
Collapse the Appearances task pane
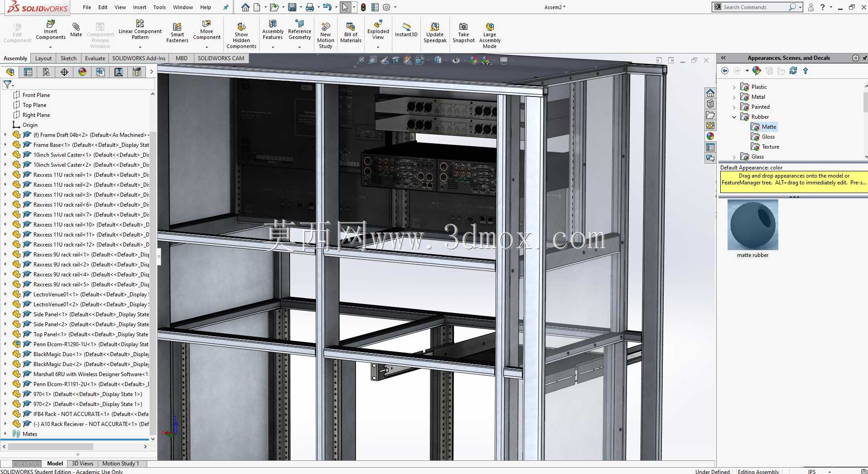[723, 58]
